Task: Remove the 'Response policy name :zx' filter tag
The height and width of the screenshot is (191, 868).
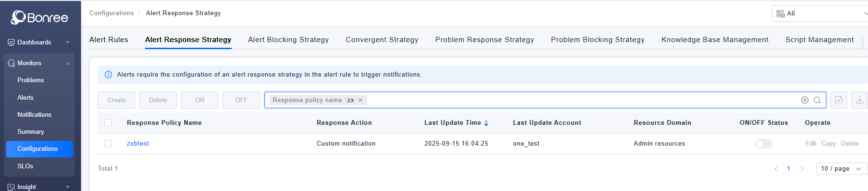Action: pos(361,100)
